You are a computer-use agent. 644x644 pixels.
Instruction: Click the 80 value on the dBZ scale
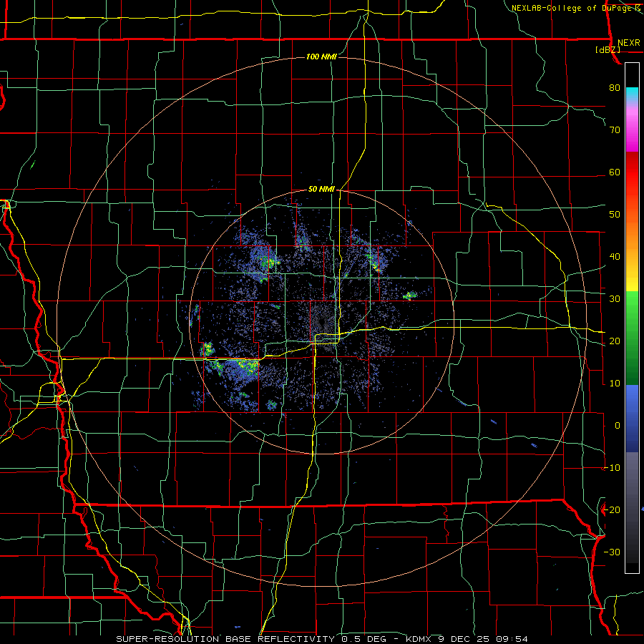(615, 88)
